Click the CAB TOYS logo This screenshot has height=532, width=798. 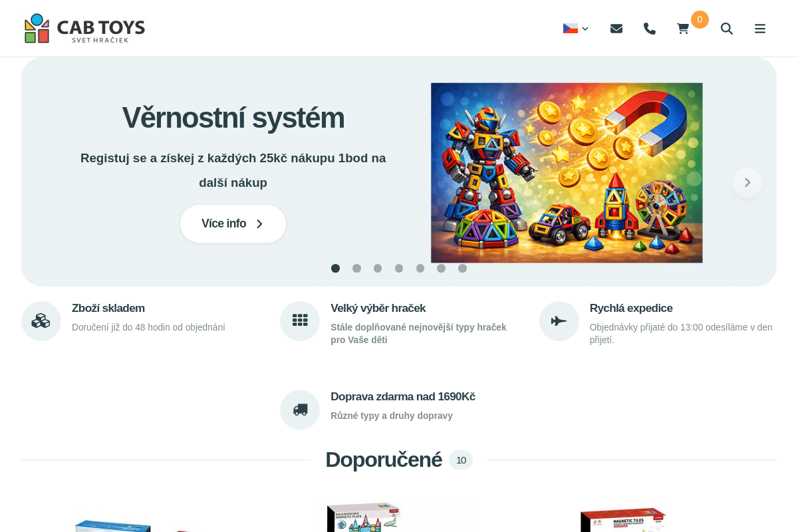[84, 28]
